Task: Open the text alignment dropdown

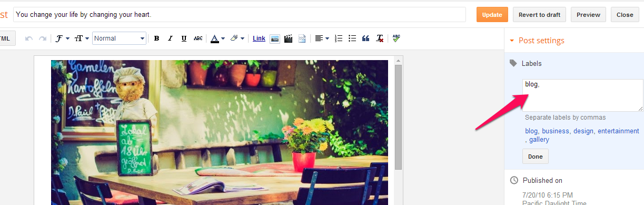Action: 322,38
